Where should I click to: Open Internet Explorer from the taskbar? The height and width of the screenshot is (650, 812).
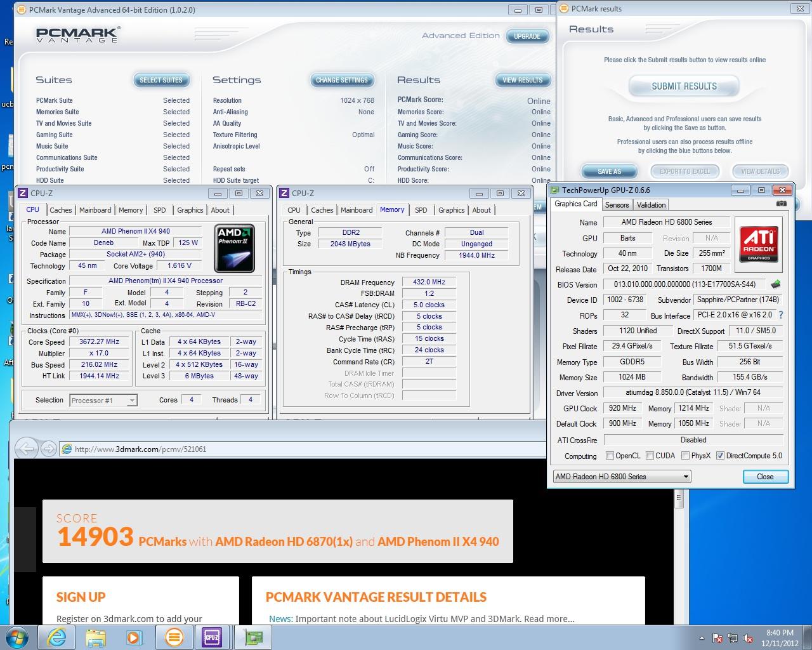tap(56, 637)
